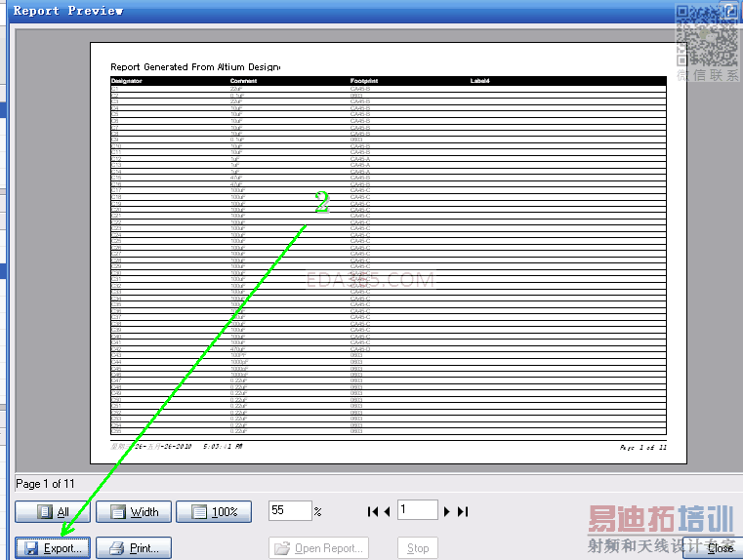The width and height of the screenshot is (743, 560).
Task: Click the Stop button
Action: pyautogui.click(x=418, y=548)
